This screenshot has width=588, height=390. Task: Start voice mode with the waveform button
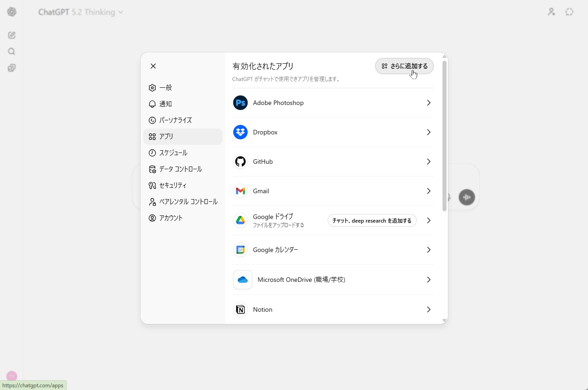tap(467, 197)
